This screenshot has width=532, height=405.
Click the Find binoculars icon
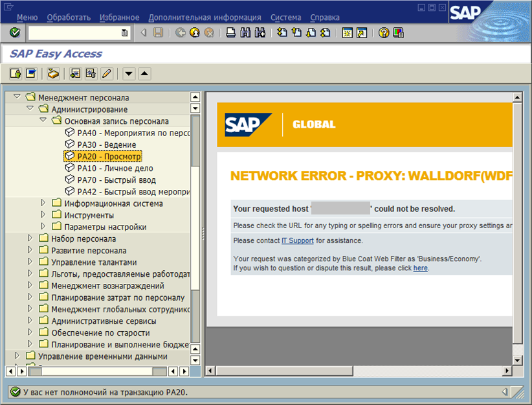click(x=245, y=32)
